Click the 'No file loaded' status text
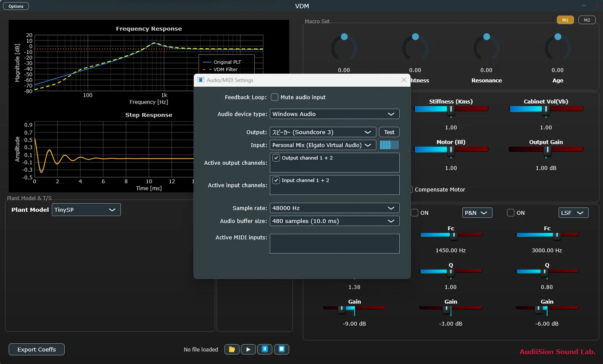The height and width of the screenshot is (364, 603). click(201, 349)
